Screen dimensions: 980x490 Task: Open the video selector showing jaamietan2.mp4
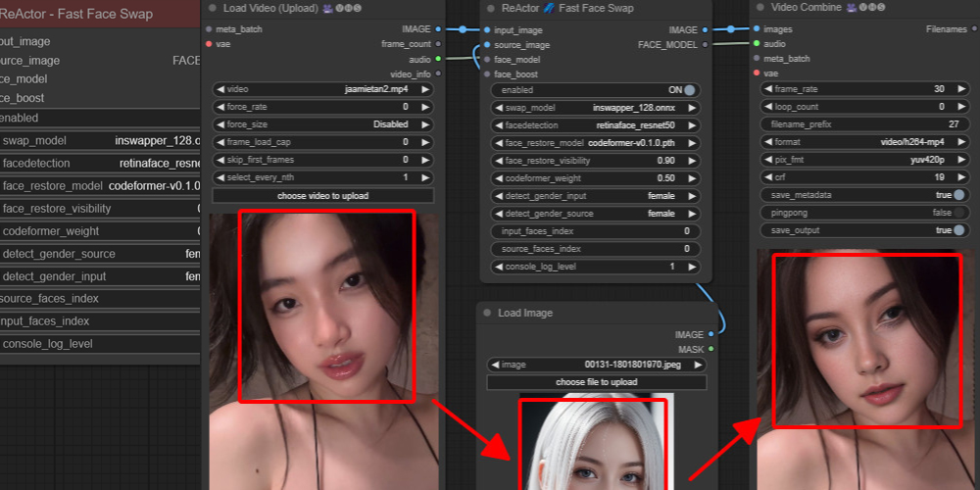[323, 89]
